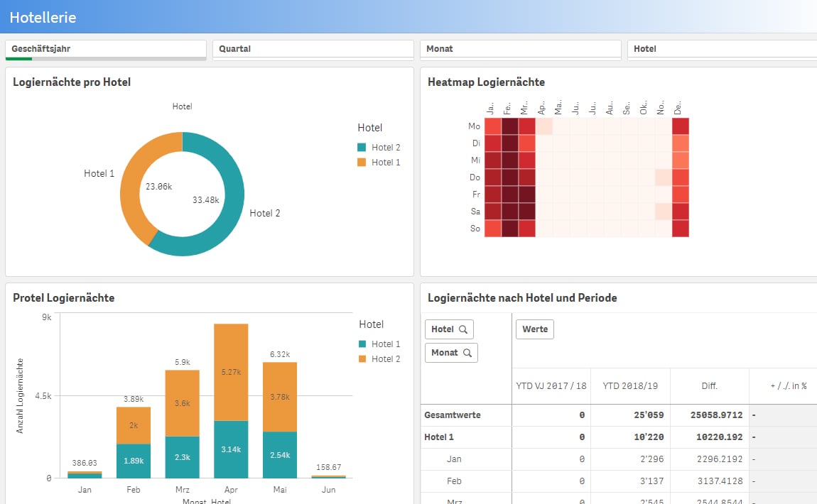Click heatmap cell for Saturday in February

(510, 212)
